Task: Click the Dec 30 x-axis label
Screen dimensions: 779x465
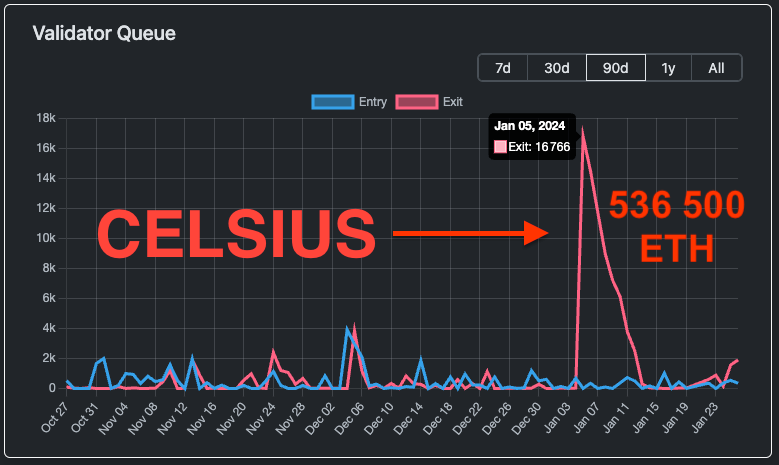Action: 526,418
